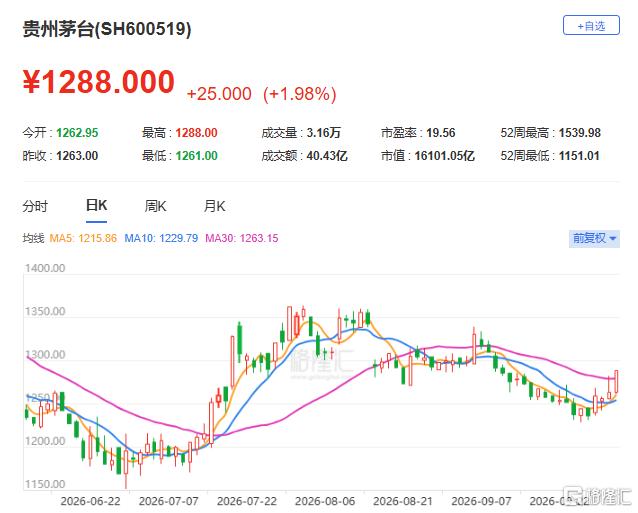The image size is (638, 513).
Task: Click the percentage change (+1.98%)
Action: [x=299, y=94]
